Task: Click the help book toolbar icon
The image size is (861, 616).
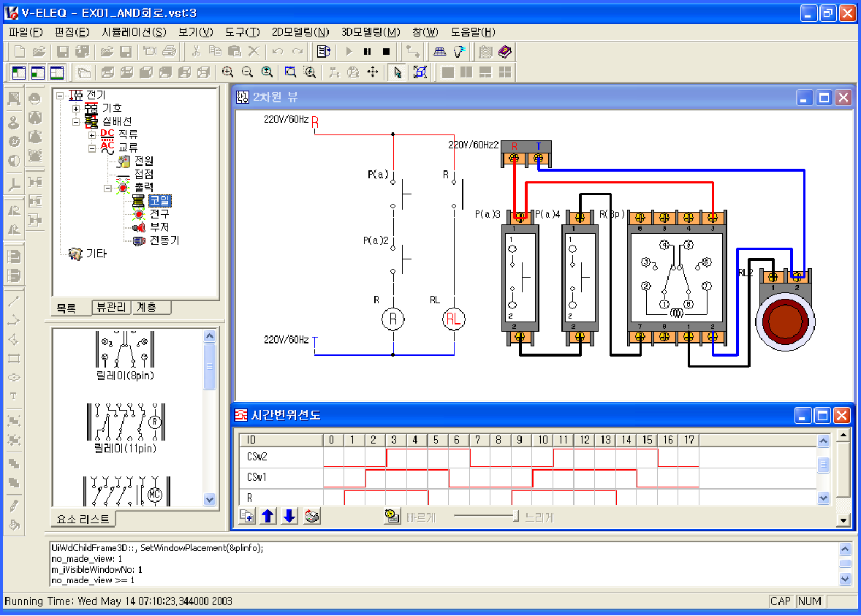Action: [x=504, y=51]
